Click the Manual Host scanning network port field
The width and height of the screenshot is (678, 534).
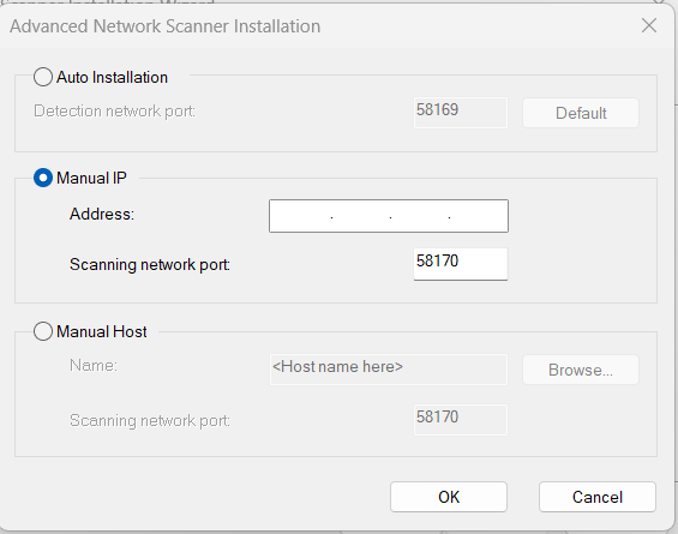460,419
